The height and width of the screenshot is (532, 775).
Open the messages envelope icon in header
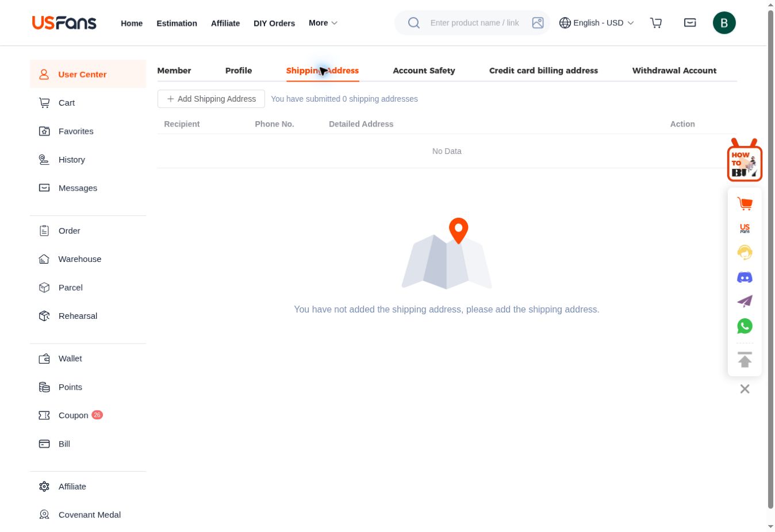[x=690, y=23]
